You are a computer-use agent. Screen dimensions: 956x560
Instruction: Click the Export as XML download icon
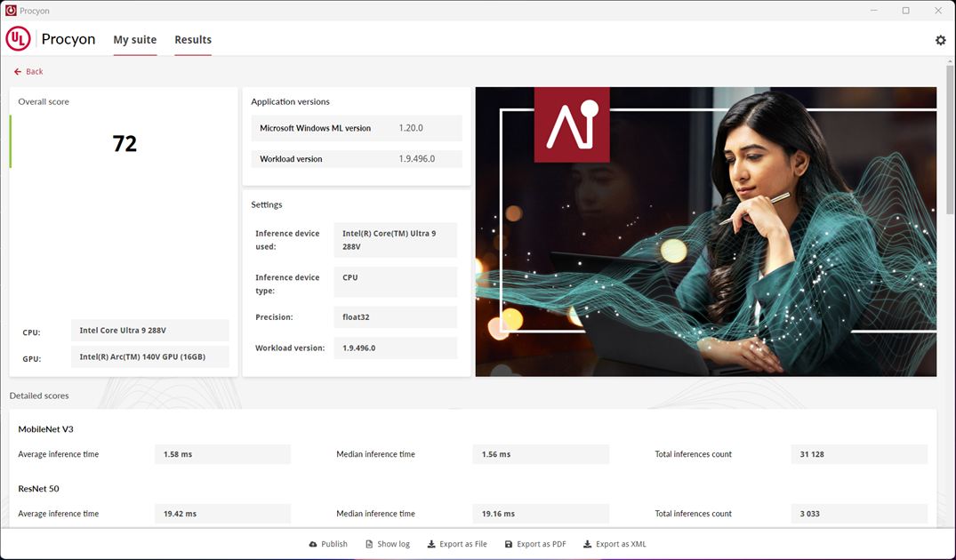coord(587,544)
